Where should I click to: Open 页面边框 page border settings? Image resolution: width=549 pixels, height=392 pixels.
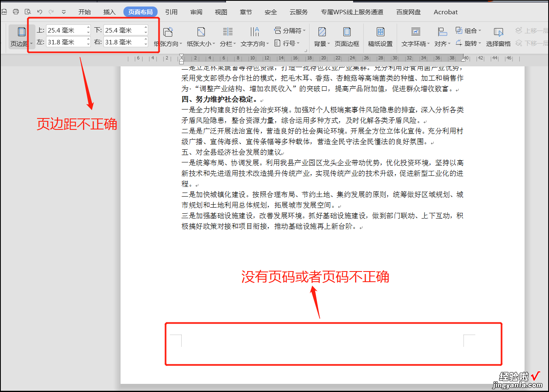347,37
